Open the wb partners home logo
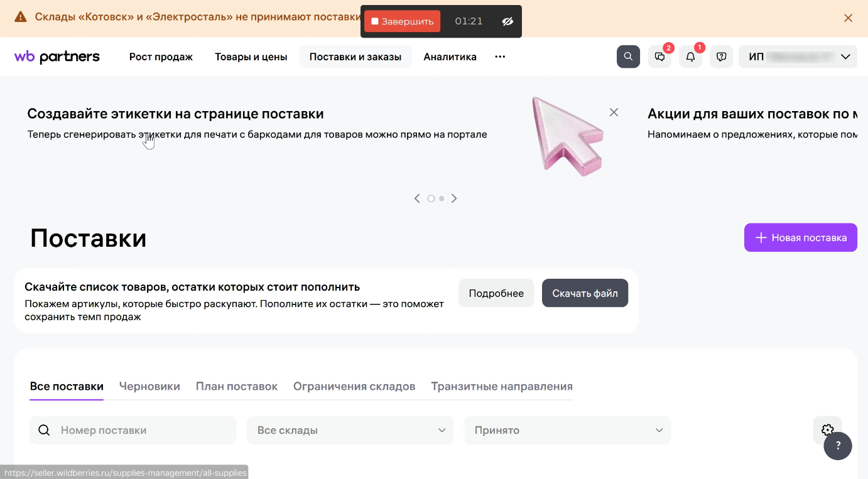 57,57
